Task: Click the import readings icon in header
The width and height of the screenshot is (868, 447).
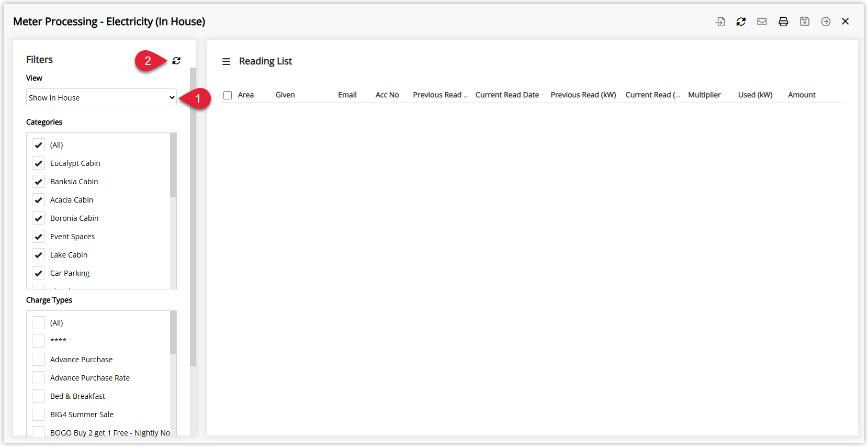Action: tap(720, 21)
